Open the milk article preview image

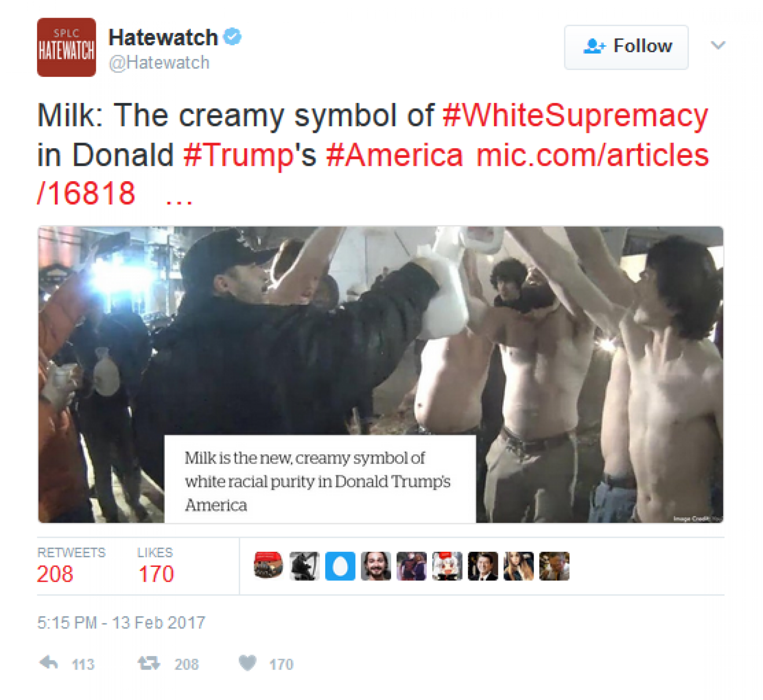(381, 374)
